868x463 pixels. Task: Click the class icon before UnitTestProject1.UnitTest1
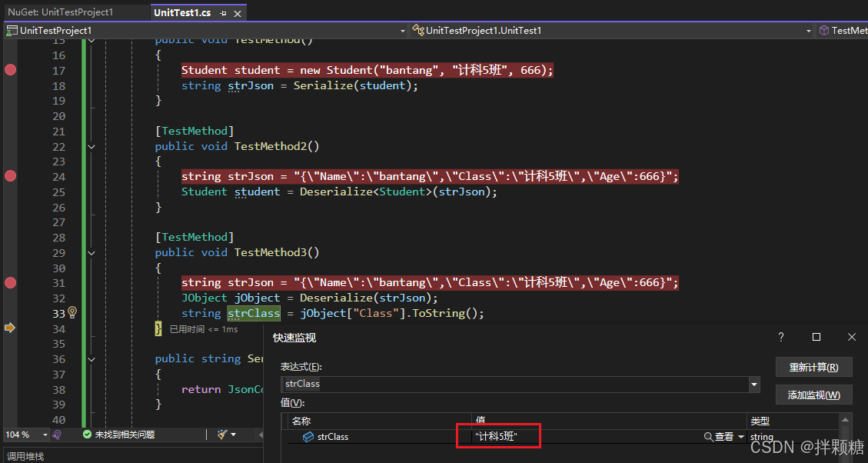pyautogui.click(x=418, y=31)
